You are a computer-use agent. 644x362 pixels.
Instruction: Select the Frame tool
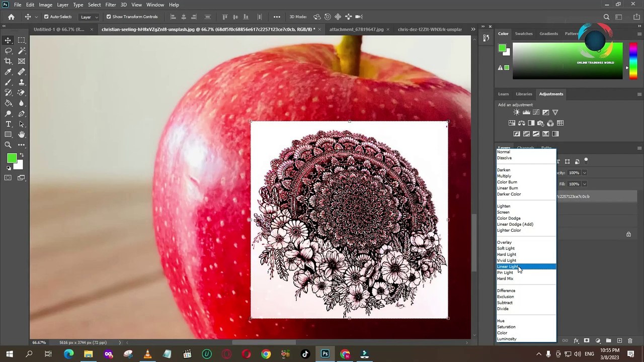pos(22,61)
